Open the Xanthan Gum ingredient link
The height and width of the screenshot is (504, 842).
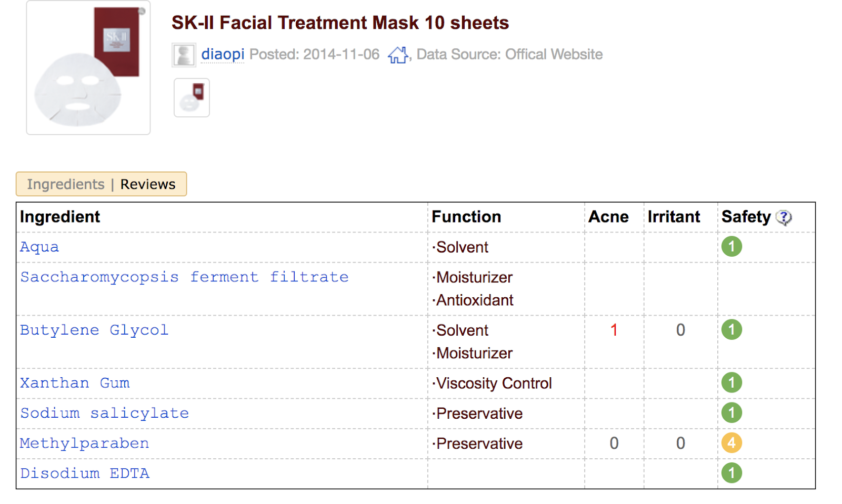pos(75,383)
